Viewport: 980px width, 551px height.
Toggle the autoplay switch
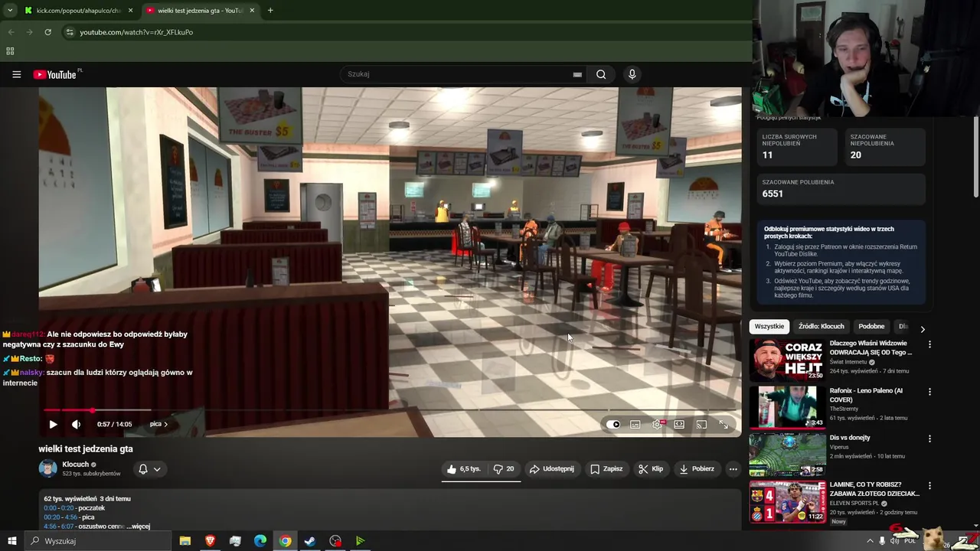coord(613,424)
